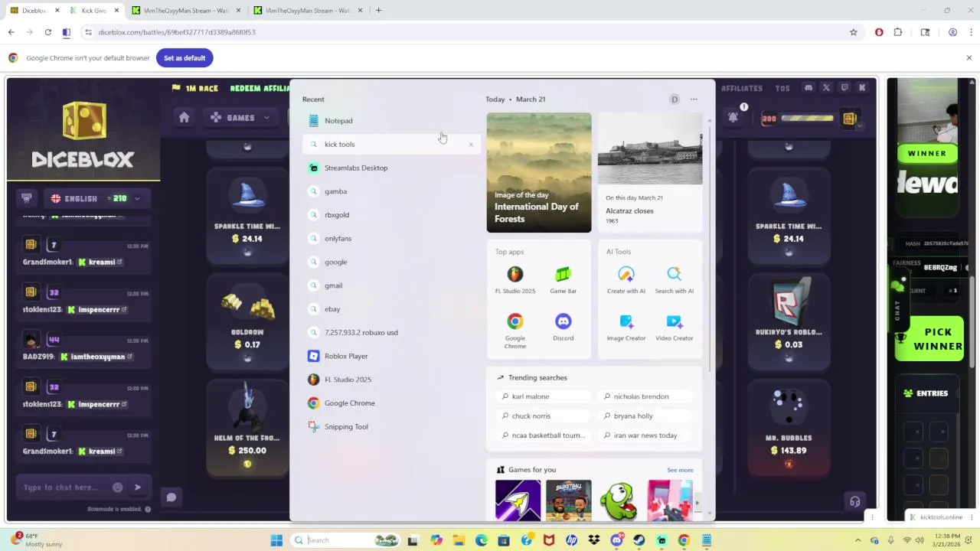Open Snipping Tool from Recent
The image size is (980, 551).
coord(390,426)
